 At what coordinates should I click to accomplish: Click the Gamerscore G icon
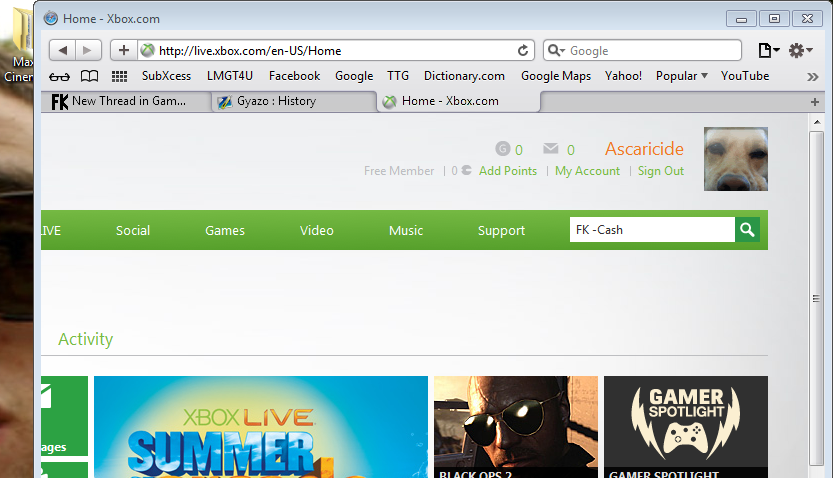pyautogui.click(x=503, y=149)
